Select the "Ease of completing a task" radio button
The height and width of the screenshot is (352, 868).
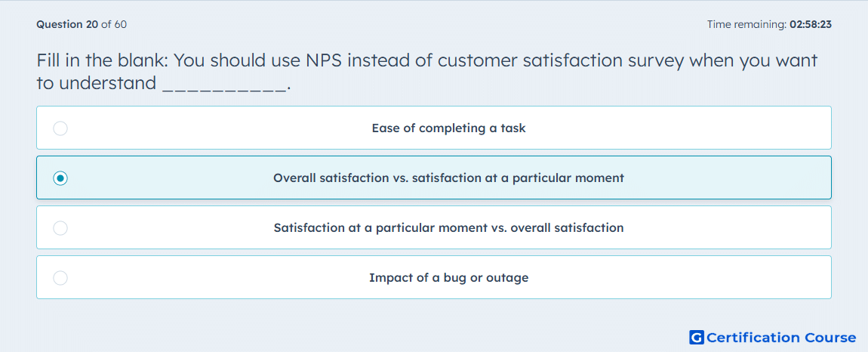click(60, 128)
